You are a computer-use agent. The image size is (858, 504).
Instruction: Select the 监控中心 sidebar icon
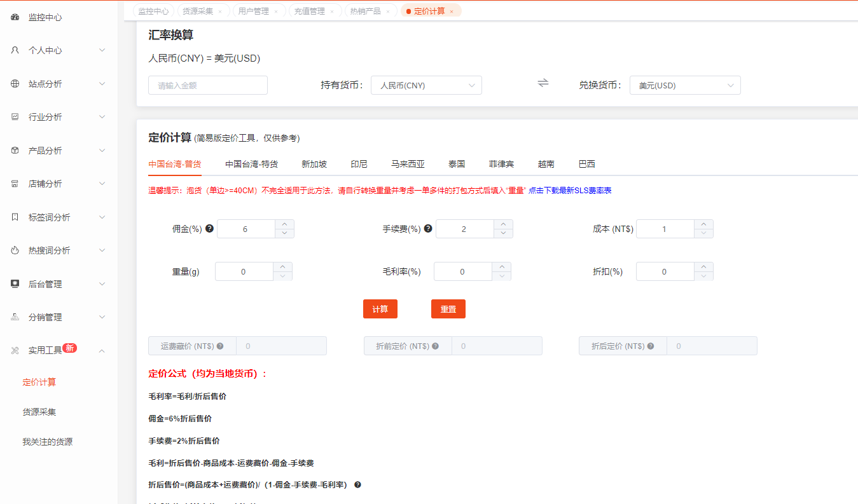[x=15, y=17]
